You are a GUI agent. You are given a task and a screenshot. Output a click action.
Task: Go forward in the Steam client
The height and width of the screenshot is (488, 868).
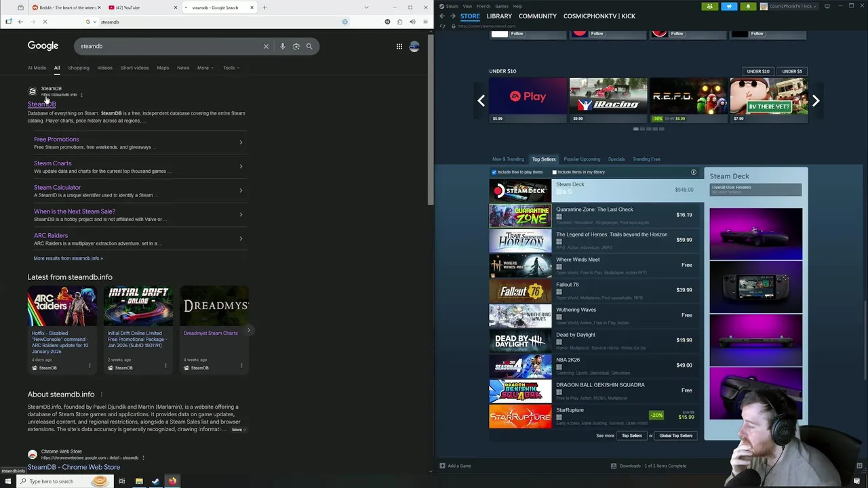(452, 16)
